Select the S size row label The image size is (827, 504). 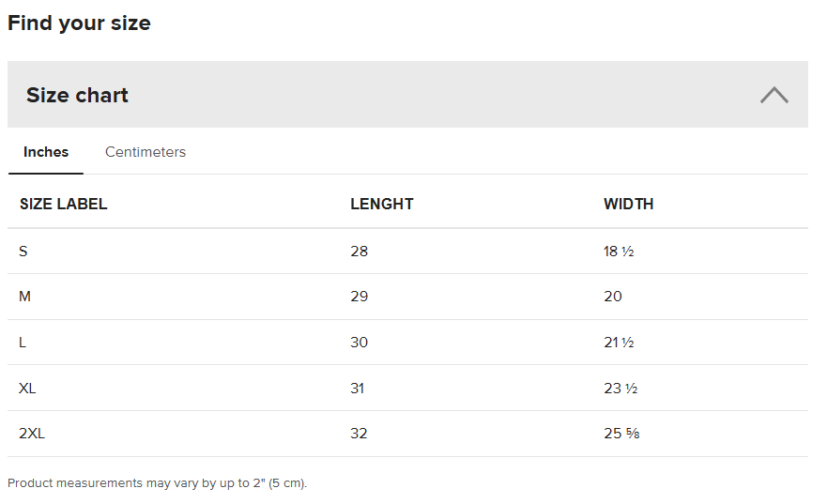pyautogui.click(x=23, y=251)
